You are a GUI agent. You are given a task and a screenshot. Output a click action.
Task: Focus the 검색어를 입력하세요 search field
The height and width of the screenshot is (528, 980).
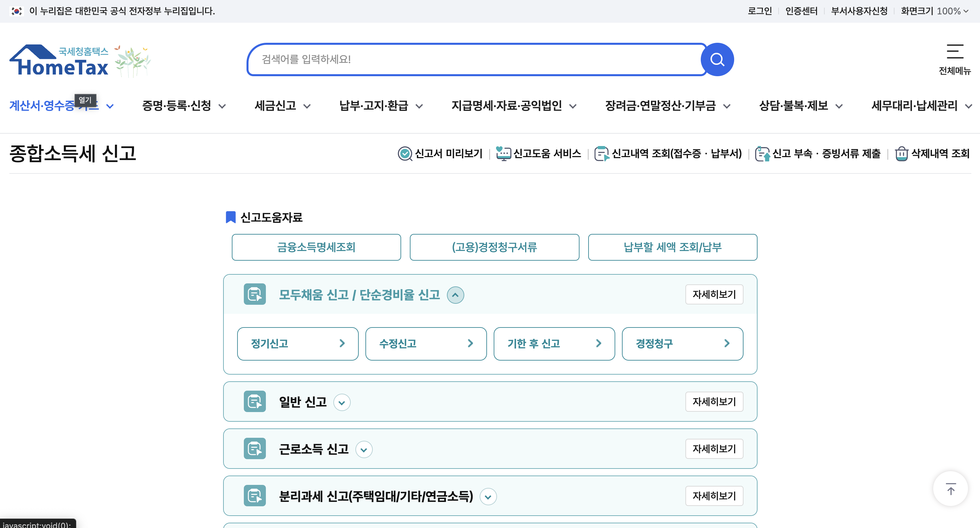click(x=476, y=59)
